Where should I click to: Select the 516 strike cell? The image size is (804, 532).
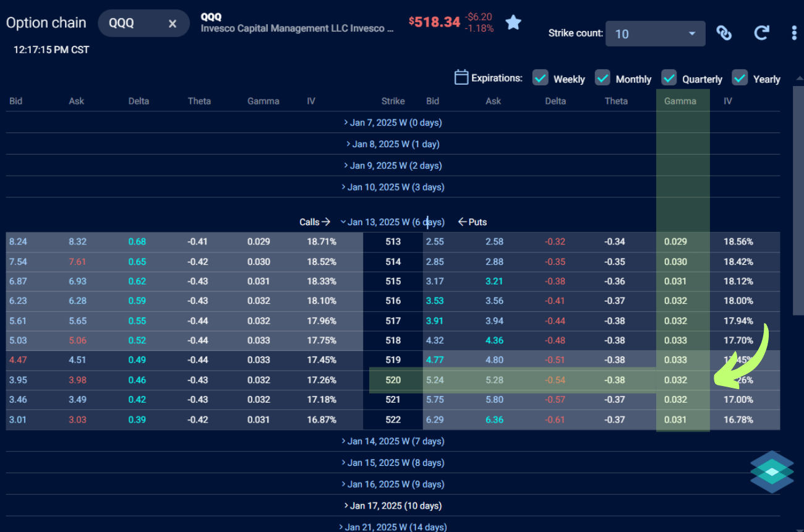pyautogui.click(x=393, y=301)
